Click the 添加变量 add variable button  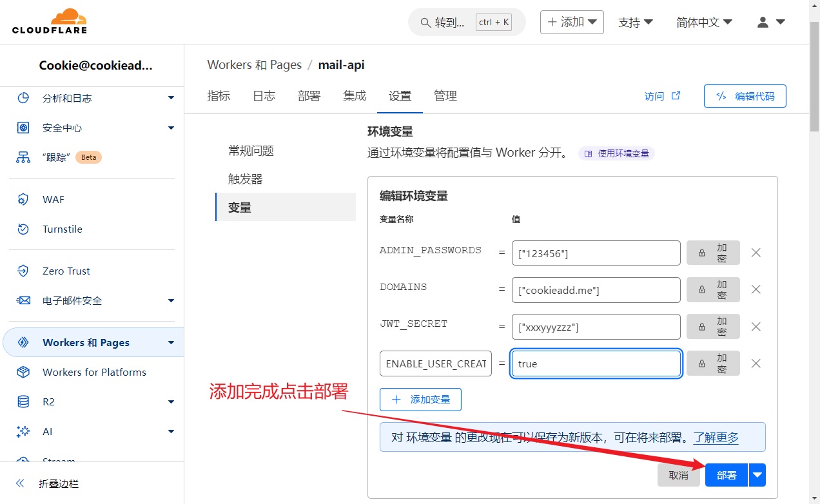click(420, 400)
